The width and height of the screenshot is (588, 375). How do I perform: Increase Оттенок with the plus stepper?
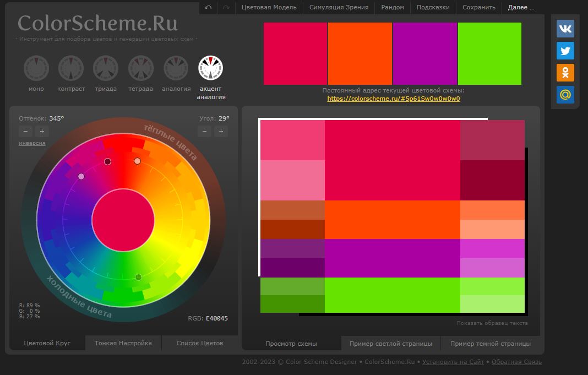pos(42,131)
